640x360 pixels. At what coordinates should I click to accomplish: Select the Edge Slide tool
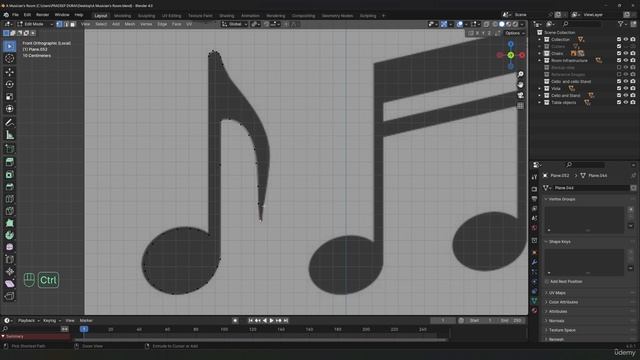coord(9,260)
